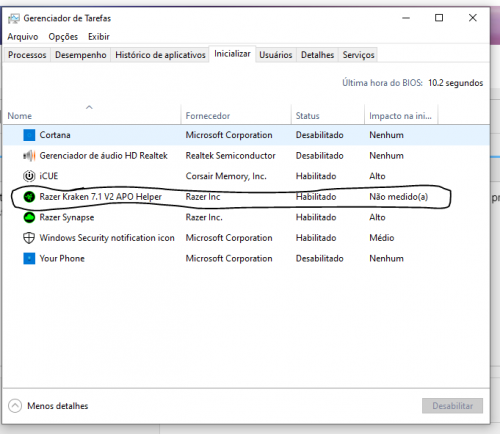The image size is (500, 434).
Task: Toggle sort order via Nome column arrow
Action: [x=89, y=107]
